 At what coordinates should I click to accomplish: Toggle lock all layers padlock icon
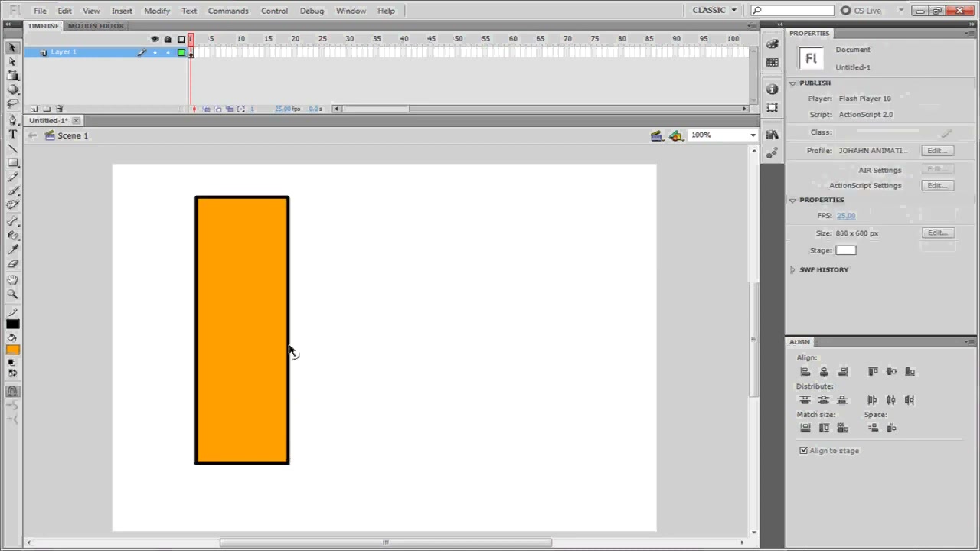tap(168, 39)
